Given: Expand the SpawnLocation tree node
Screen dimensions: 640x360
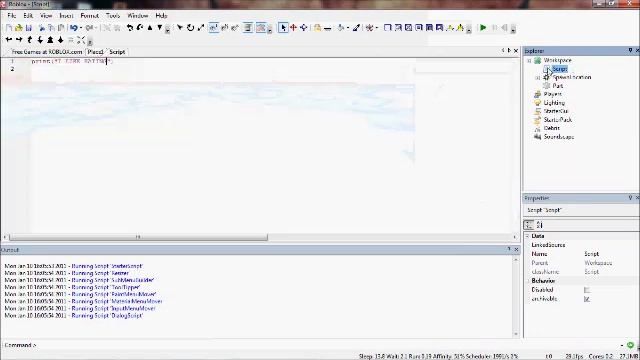Looking at the screenshot, I should pyautogui.click(x=538, y=78).
